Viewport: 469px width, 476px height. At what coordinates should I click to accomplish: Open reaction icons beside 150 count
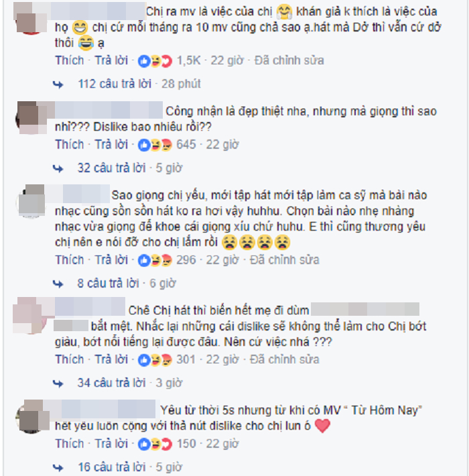155,444
